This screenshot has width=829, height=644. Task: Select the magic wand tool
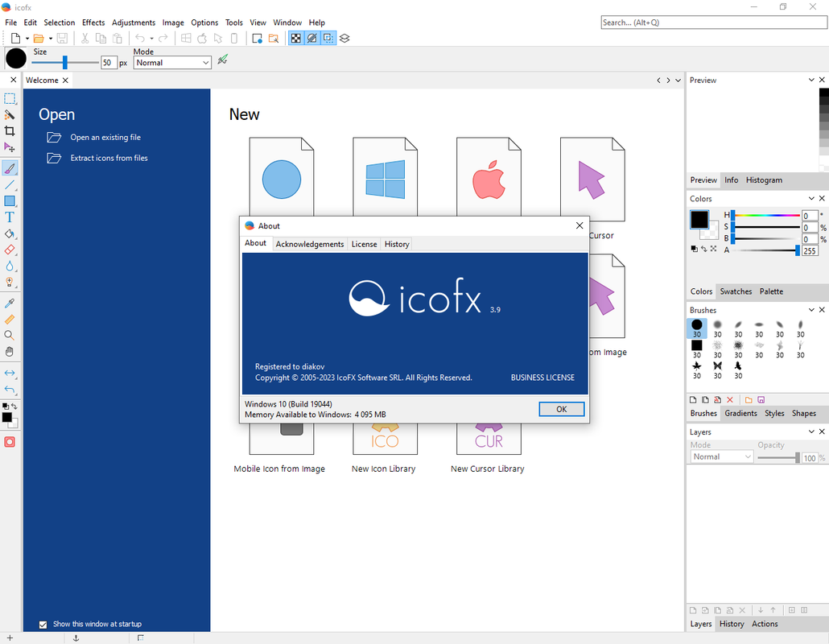click(10, 115)
